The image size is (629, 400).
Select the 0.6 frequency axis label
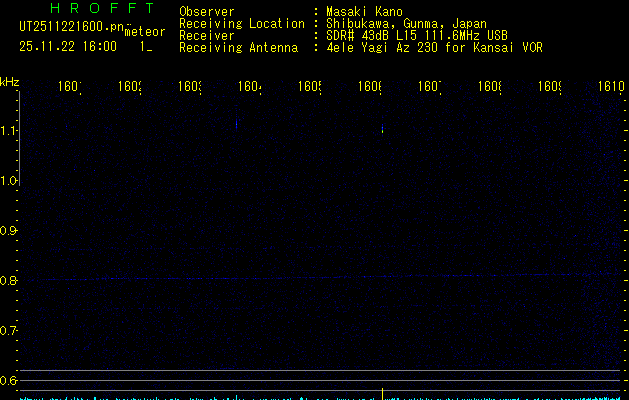click(9, 381)
